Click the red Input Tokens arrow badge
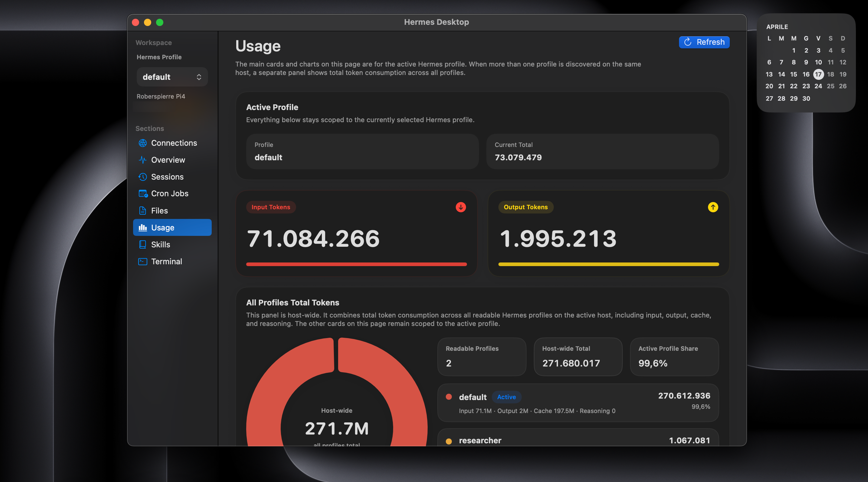 [x=461, y=207]
